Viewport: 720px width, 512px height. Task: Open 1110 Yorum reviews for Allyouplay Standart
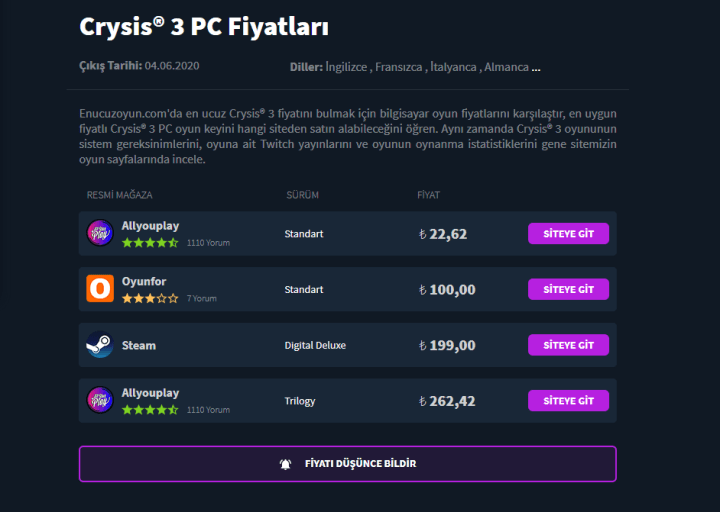pos(208,242)
